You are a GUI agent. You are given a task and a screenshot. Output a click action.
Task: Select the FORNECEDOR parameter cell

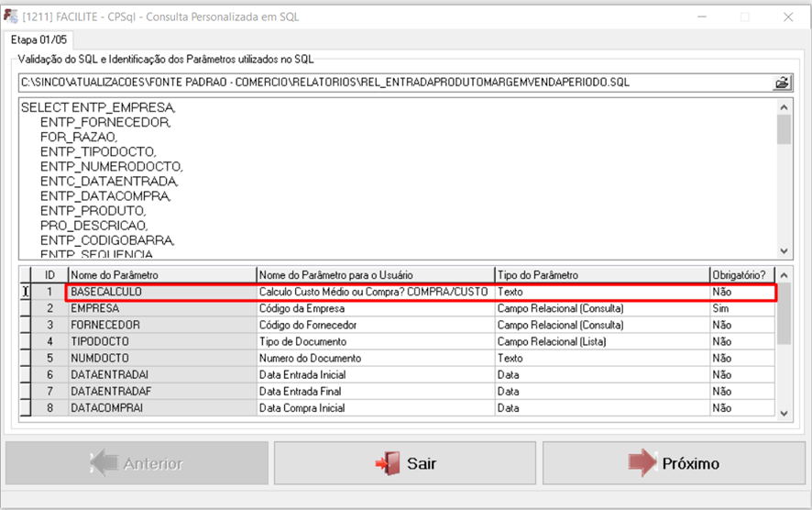click(162, 325)
